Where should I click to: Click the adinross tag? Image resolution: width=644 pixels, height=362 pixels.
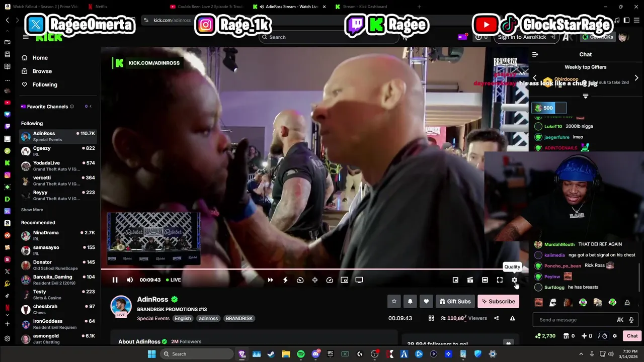click(208, 318)
